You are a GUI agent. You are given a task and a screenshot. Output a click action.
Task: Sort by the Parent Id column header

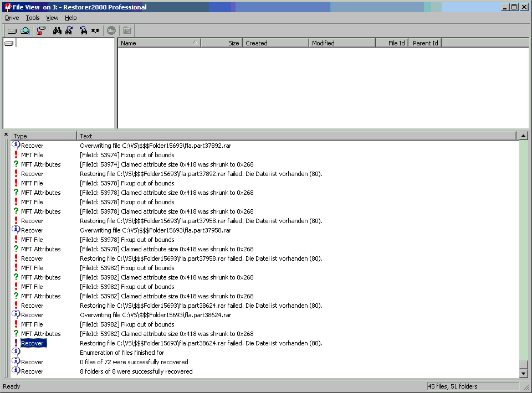pos(425,43)
